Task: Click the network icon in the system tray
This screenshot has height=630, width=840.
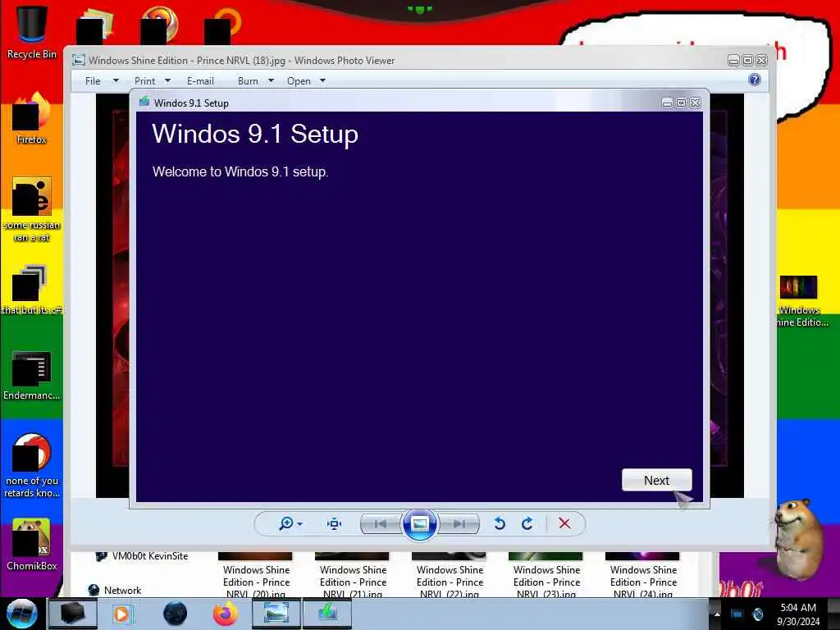Action: [x=737, y=614]
